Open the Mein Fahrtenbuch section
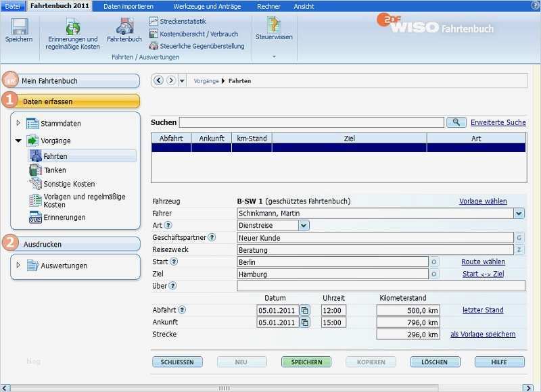This screenshot has height=392, width=541. tap(72, 80)
